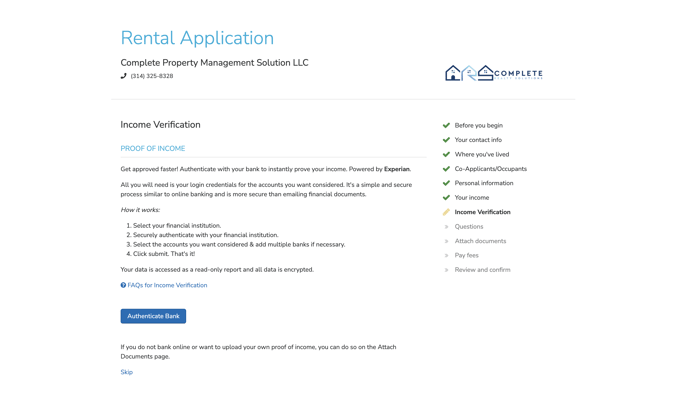
Task: Return to the Your income step
Action: (x=472, y=197)
